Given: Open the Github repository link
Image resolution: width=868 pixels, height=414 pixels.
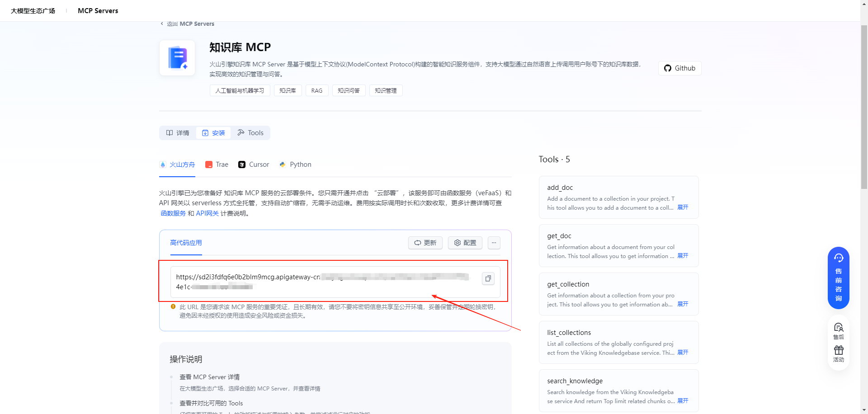Looking at the screenshot, I should point(679,68).
